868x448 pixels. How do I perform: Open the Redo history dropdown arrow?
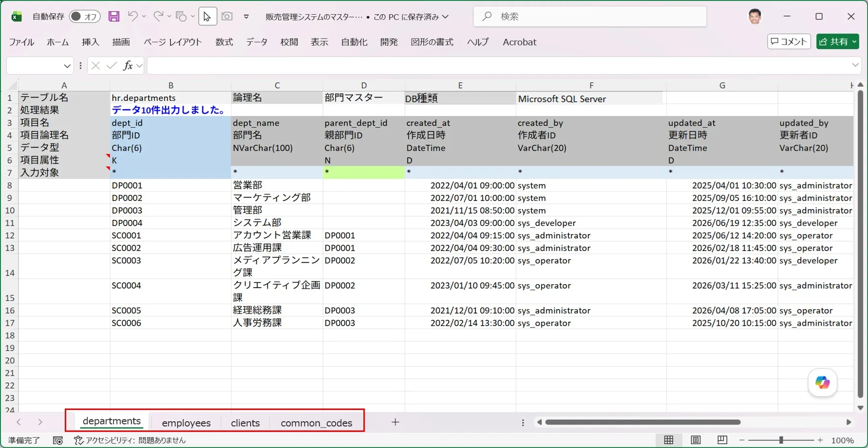[x=169, y=17]
